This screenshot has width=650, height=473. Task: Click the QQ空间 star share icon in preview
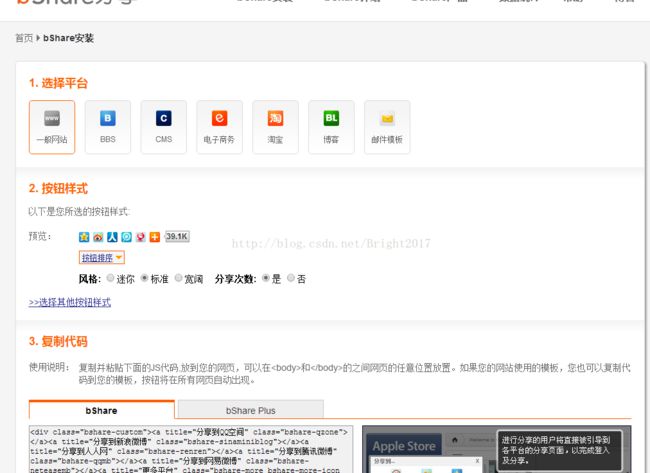coord(84,237)
